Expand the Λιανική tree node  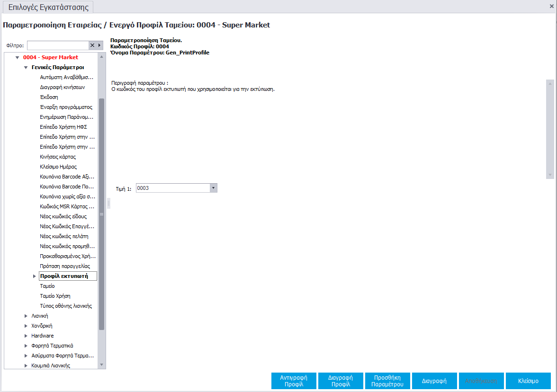(x=26, y=316)
